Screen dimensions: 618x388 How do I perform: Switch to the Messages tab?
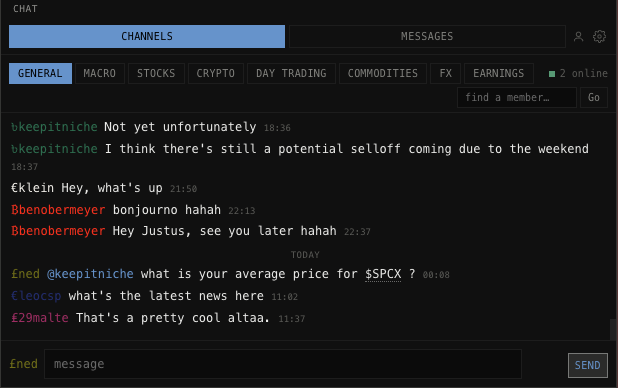[x=427, y=36]
